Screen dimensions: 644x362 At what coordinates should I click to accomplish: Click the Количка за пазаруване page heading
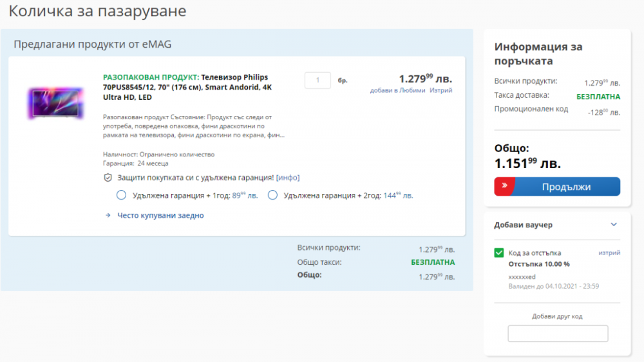(97, 11)
